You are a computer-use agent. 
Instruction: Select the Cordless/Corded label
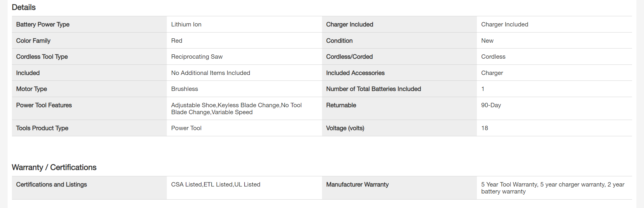coord(349,57)
